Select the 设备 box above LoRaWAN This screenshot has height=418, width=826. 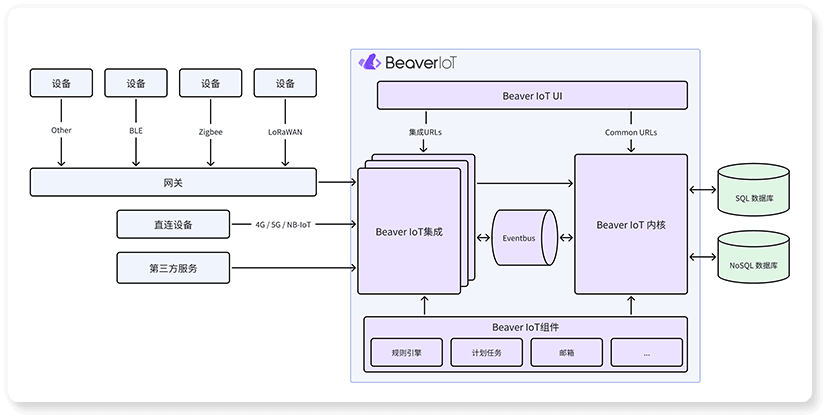[285, 83]
